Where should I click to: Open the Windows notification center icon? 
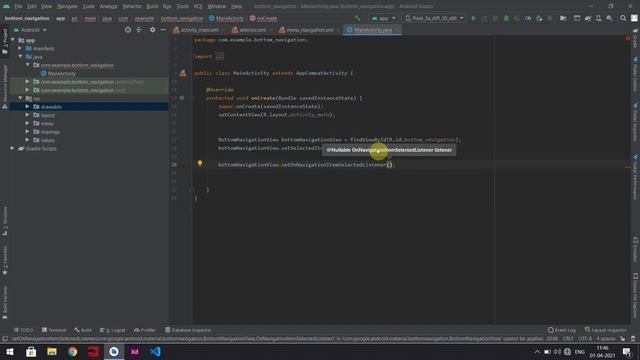coord(627,351)
